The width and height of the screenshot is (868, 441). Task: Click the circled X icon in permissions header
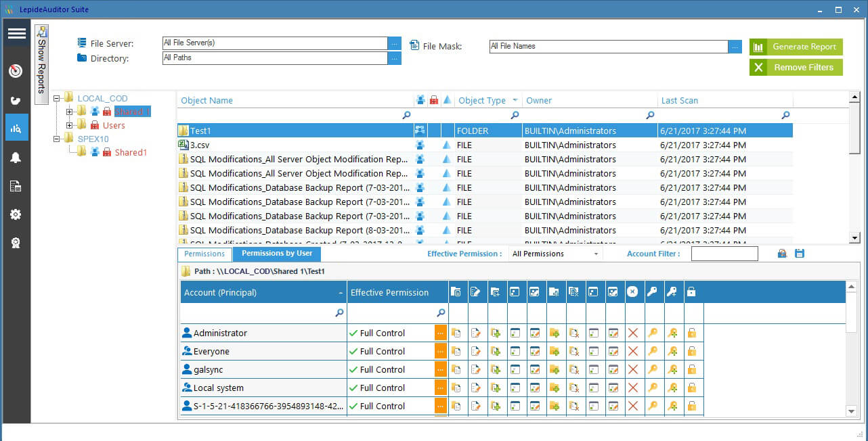[632, 292]
